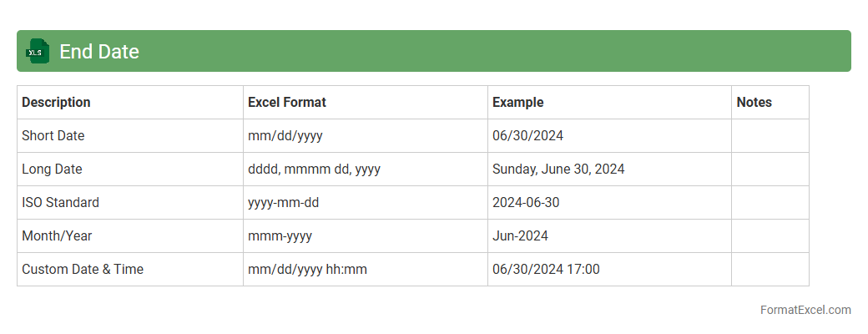The width and height of the screenshot is (868, 334).
Task: Click the End Date header title
Action: tap(98, 52)
